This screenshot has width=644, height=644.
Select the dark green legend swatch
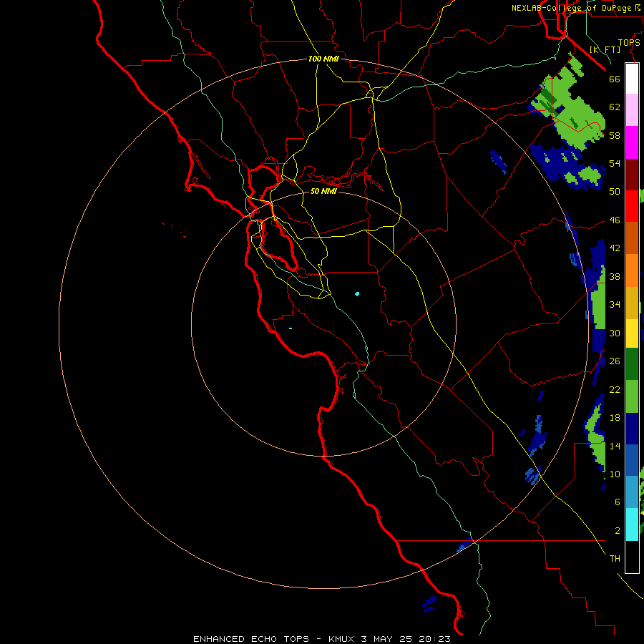[x=632, y=364]
